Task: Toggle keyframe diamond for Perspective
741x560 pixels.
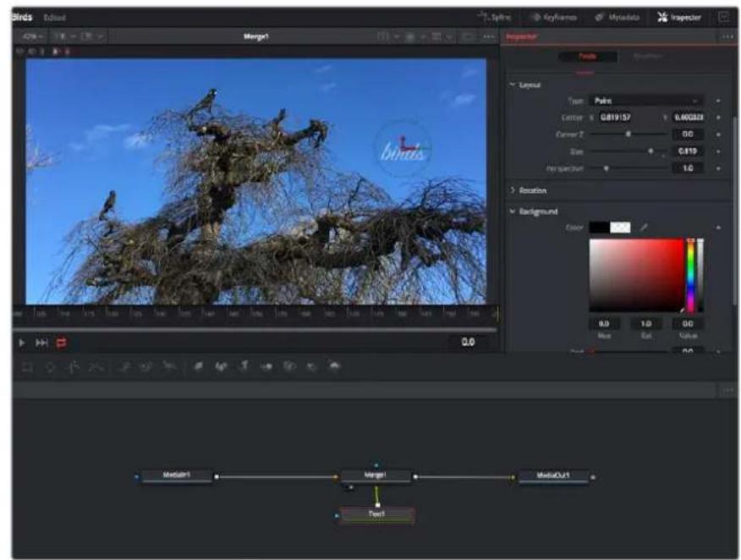Action: pyautogui.click(x=718, y=168)
